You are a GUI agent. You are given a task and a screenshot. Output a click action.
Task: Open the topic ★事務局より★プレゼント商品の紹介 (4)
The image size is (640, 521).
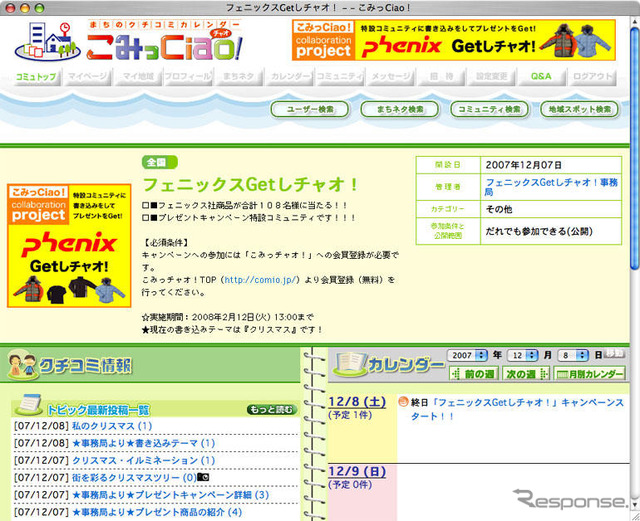157,512
